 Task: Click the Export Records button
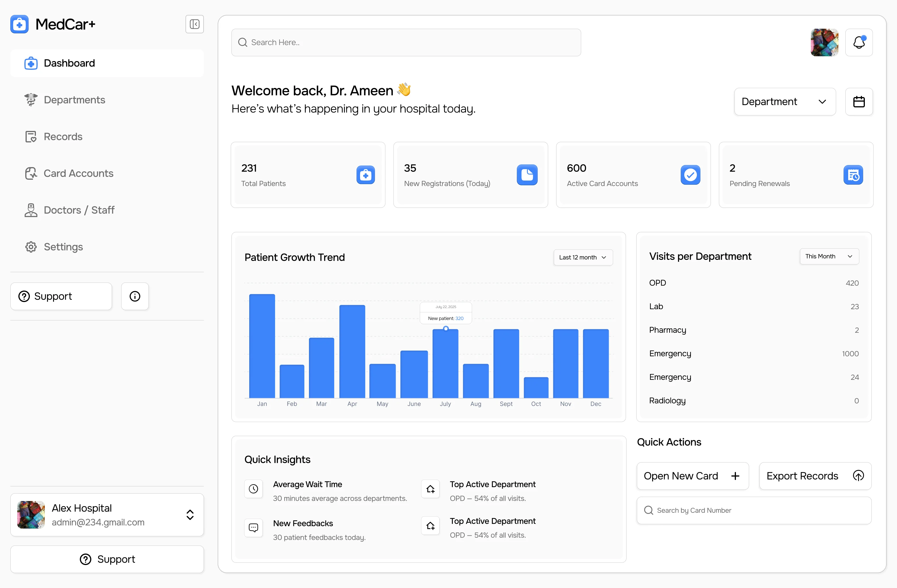815,476
